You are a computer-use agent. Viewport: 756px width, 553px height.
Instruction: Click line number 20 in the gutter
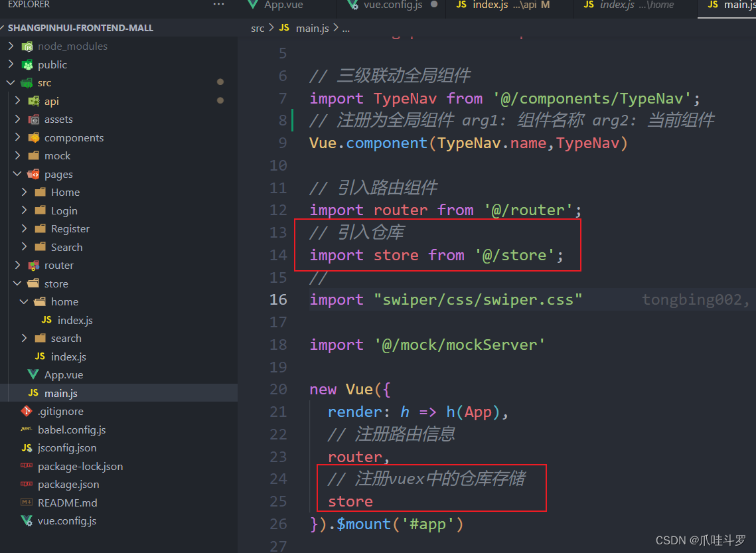[278, 389]
